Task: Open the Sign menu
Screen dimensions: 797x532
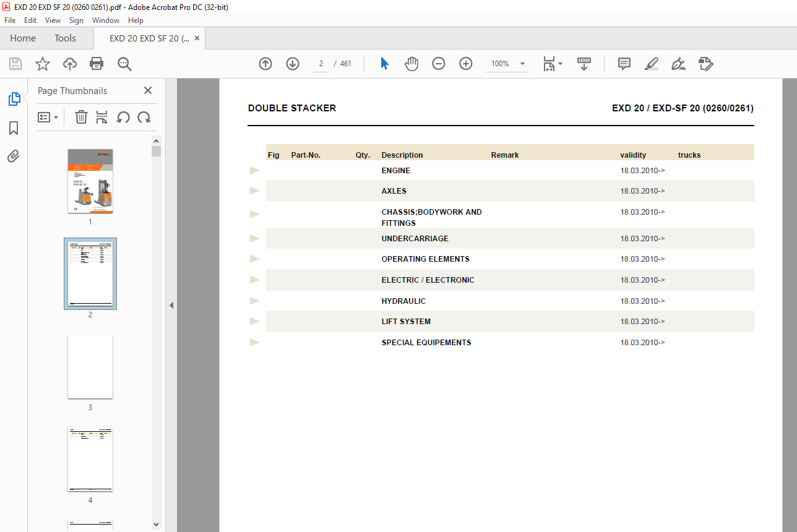Action: pyautogui.click(x=76, y=20)
